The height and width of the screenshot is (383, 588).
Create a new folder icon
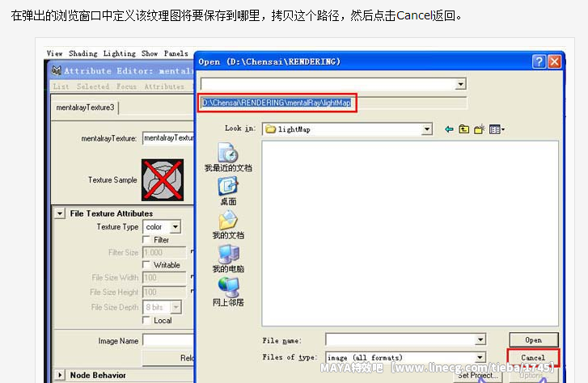480,129
